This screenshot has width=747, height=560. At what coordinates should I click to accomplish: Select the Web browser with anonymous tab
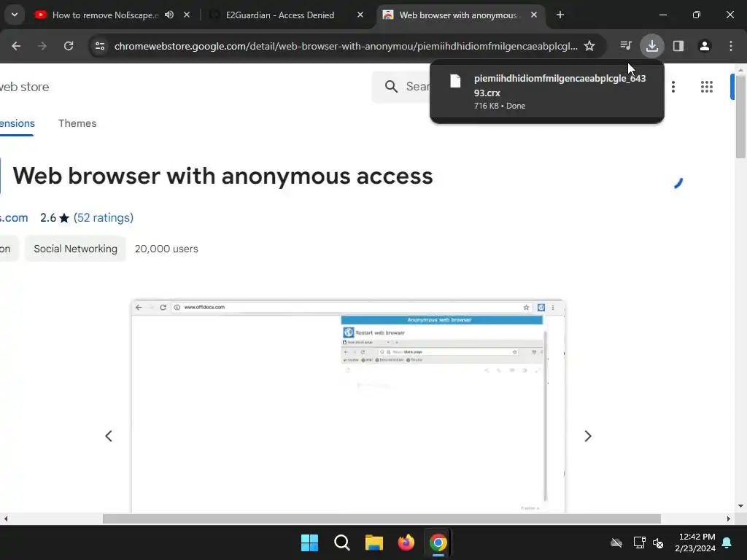[x=457, y=15]
